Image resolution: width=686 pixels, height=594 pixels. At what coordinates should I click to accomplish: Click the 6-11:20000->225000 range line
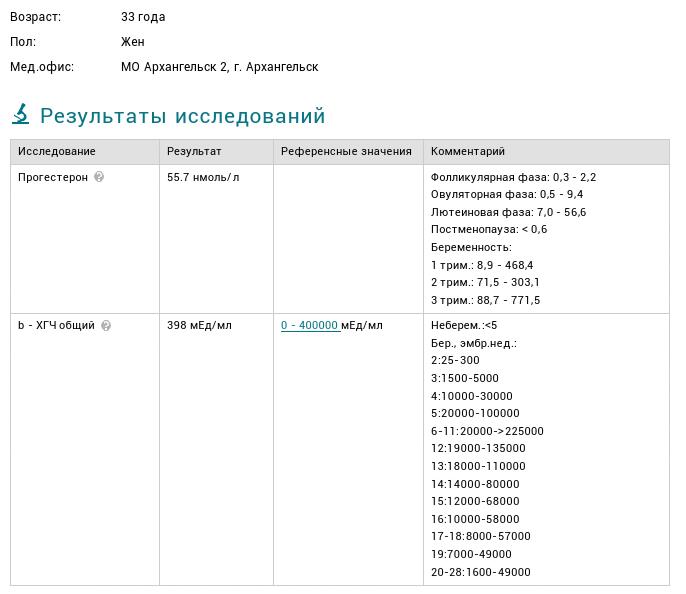coord(487,431)
